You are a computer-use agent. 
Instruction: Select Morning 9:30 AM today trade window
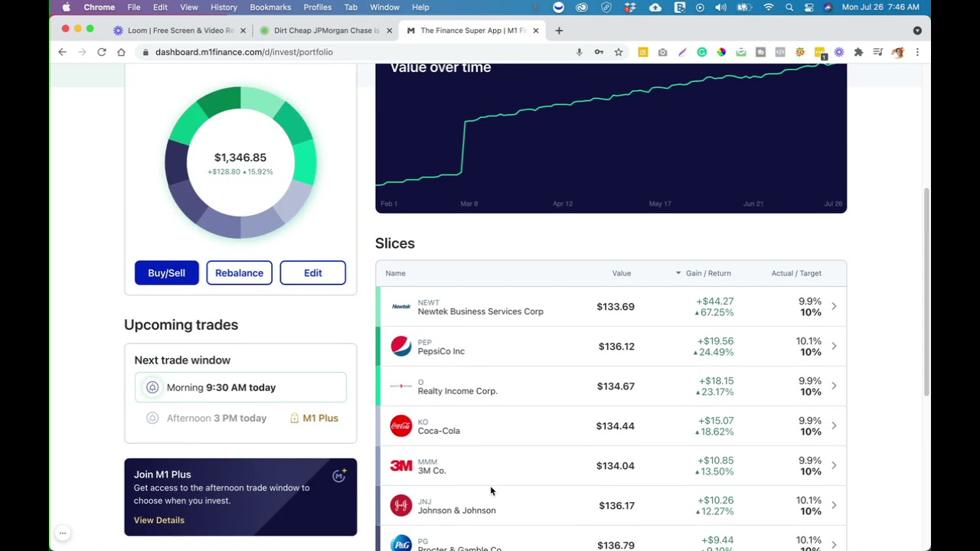pos(240,387)
